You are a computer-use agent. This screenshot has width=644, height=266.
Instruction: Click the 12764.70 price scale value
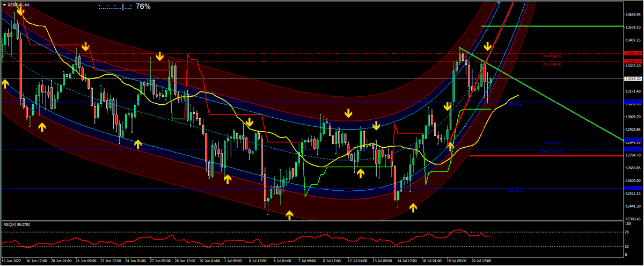point(633,155)
